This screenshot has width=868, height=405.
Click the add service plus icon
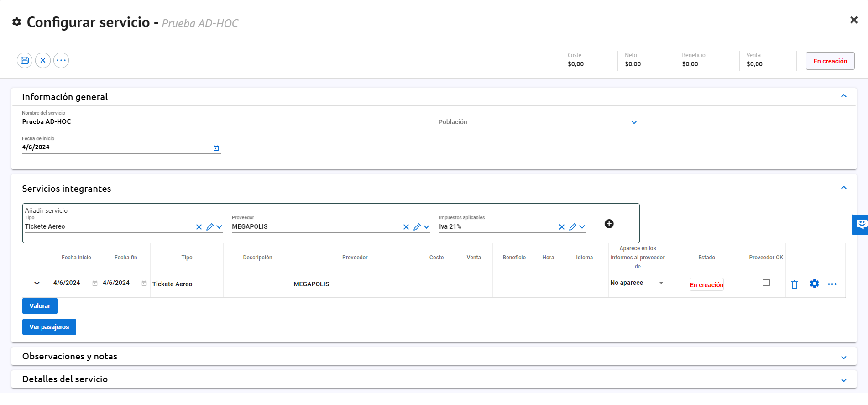pos(609,224)
